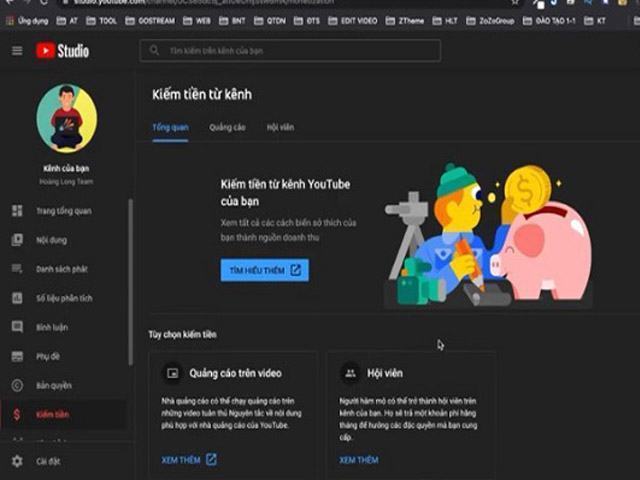The image size is (640, 480).
Task: Click the Quảng cáo trên video card icon
Action: 173,373
